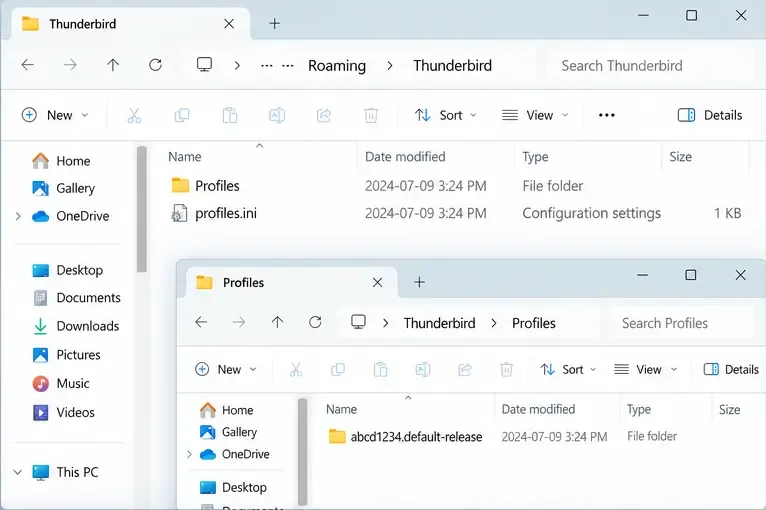Toggle the Details pane in Thunderbird window
766x510 pixels.
710,115
